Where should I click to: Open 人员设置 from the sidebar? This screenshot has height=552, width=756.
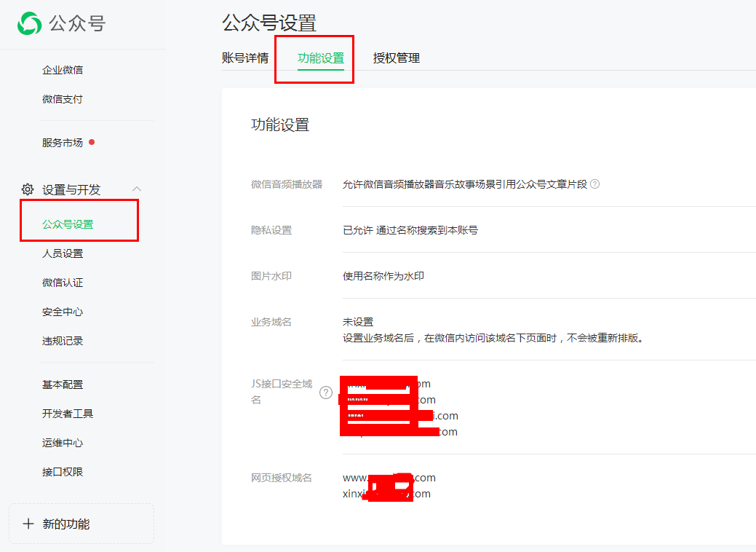coord(63,253)
